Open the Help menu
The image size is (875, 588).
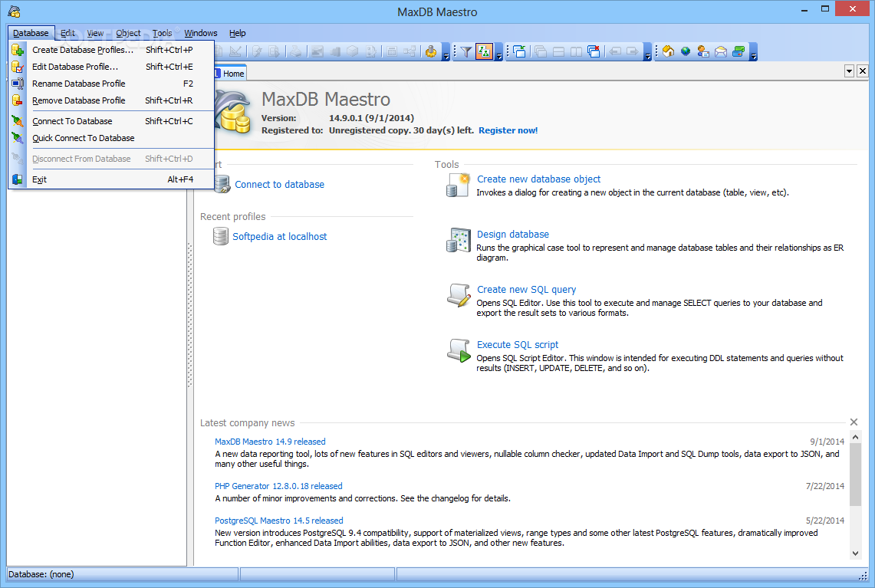pos(237,33)
